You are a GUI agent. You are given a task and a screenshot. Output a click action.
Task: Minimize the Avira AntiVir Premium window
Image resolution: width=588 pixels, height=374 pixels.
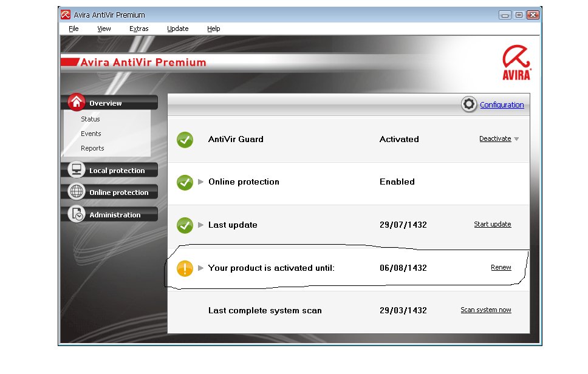click(x=505, y=15)
